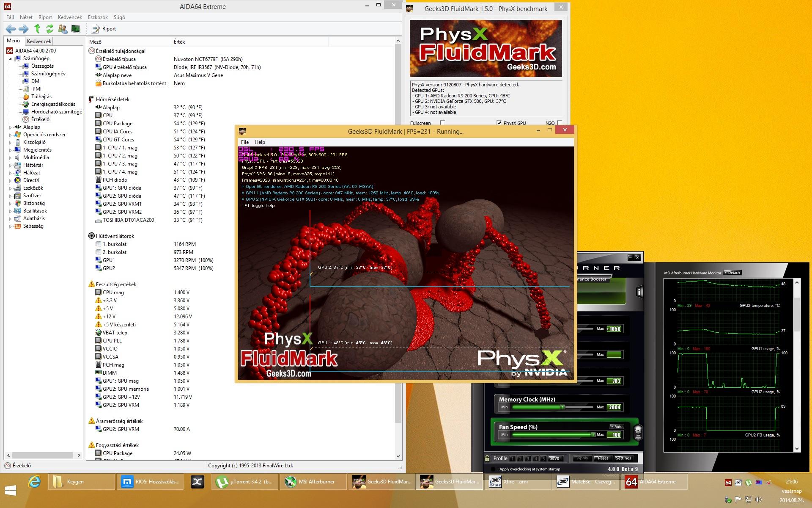
Task: Open the Nézet menu in AIDA64
Action: click(26, 17)
